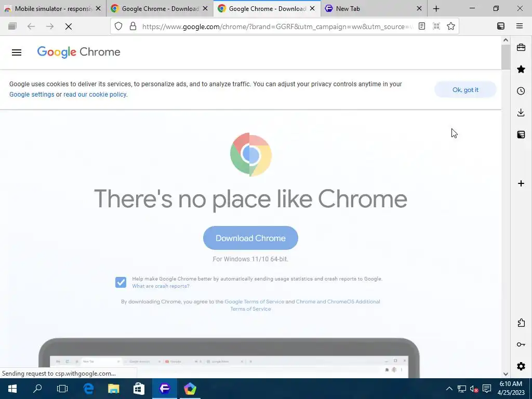This screenshot has height=399, width=532.
Task: Click the taskbar clock showing 6:10 AM
Action: coord(511,389)
